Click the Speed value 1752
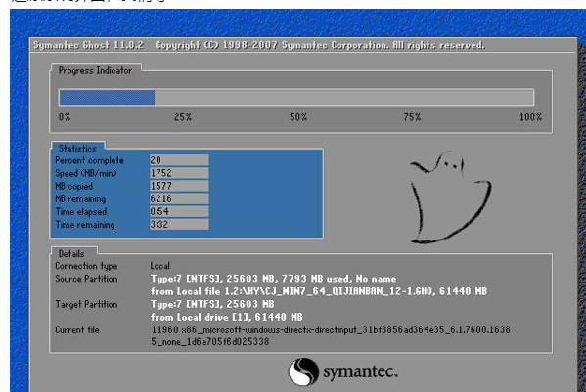This screenshot has width=586, height=392. coord(179,173)
